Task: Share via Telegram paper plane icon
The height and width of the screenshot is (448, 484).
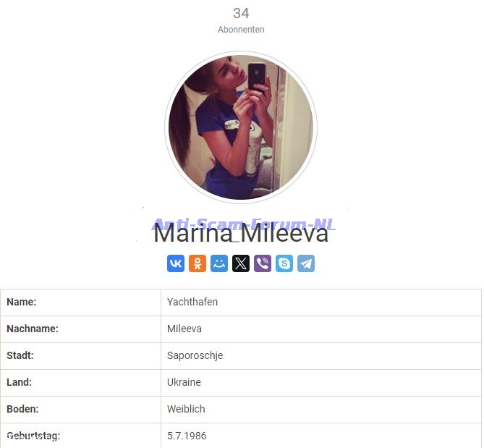Action: point(306,263)
